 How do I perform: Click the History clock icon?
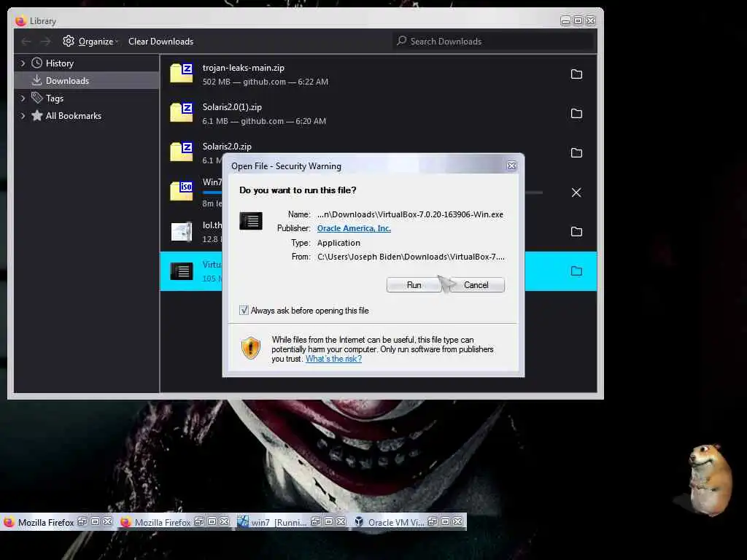(36, 63)
